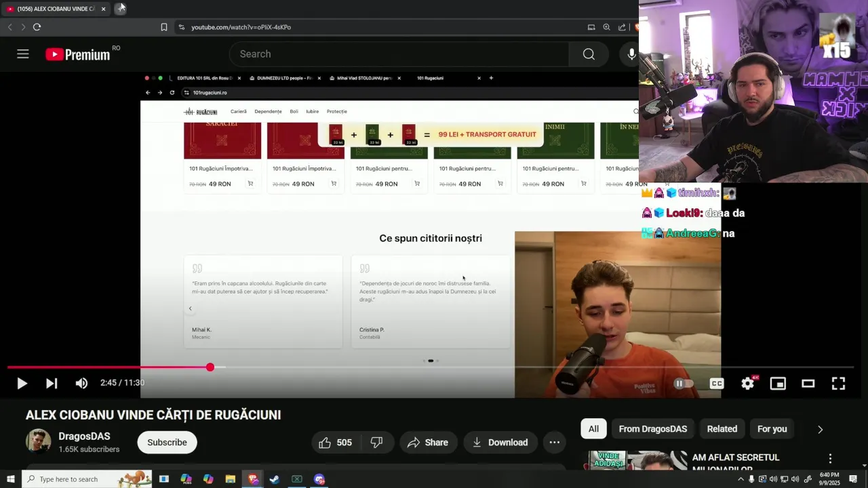Go forward in browser history
The image size is (868, 488).
click(23, 27)
